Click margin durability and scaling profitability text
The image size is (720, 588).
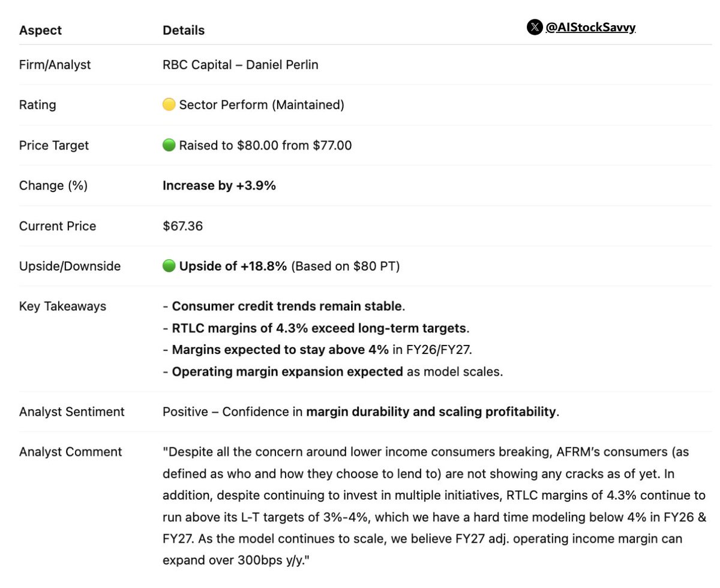click(431, 412)
